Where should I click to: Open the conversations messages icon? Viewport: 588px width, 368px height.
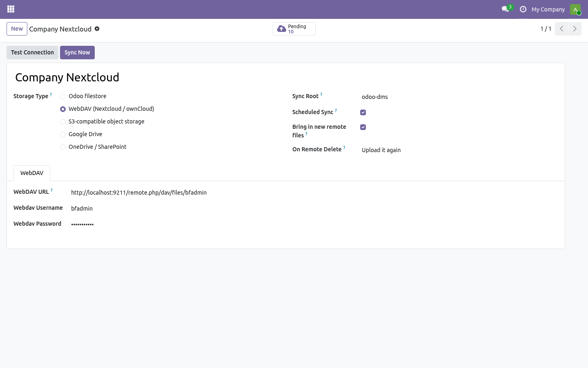coord(505,9)
